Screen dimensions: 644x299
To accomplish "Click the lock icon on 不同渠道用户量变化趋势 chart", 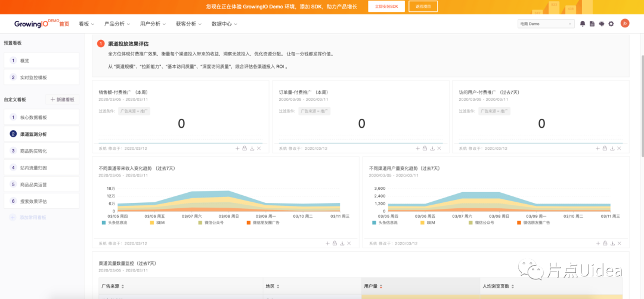I will click(x=605, y=243).
